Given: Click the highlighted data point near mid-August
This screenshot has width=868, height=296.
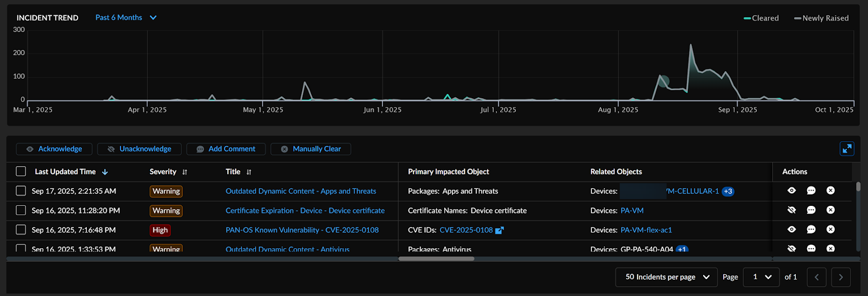Looking at the screenshot, I should (663, 81).
